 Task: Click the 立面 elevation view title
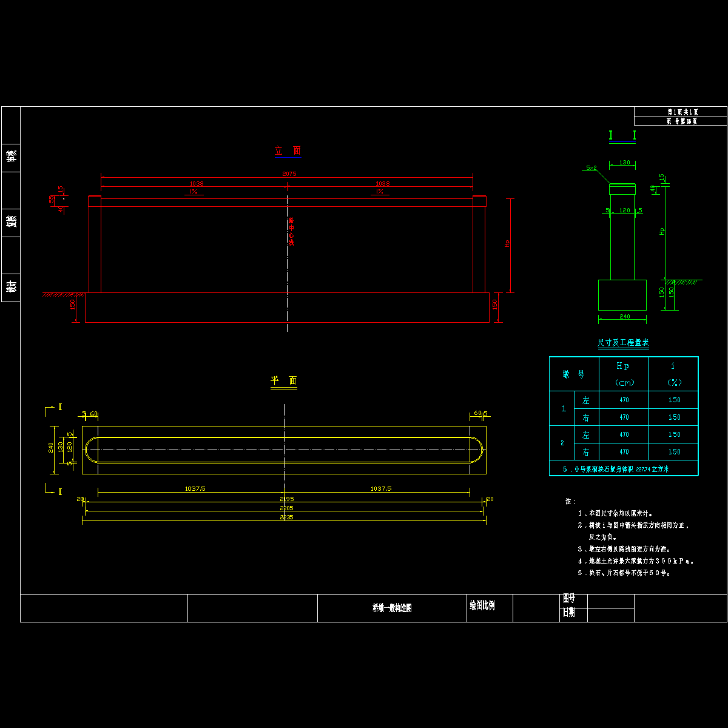pos(288,150)
